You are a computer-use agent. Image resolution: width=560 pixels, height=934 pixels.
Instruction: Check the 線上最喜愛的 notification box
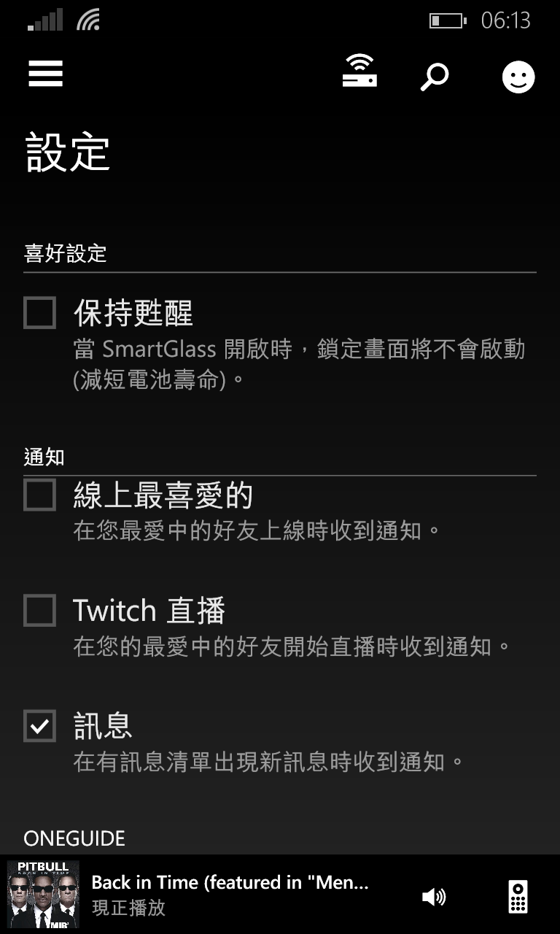(x=39, y=495)
